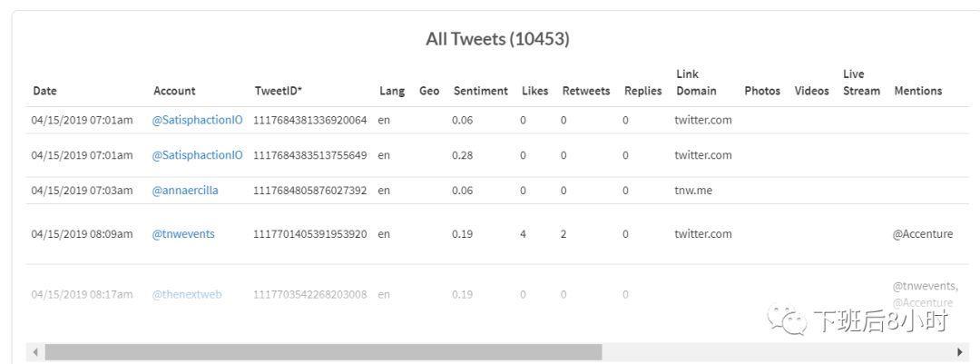Sort by Retweets column header
The image size is (980, 364).
(586, 91)
